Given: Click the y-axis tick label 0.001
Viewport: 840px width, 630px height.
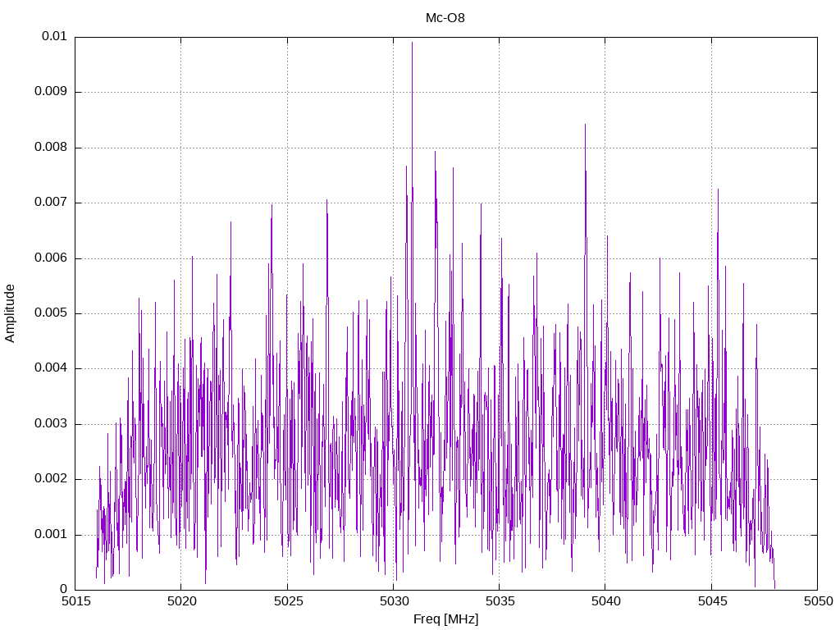Looking at the screenshot, I should point(51,535).
